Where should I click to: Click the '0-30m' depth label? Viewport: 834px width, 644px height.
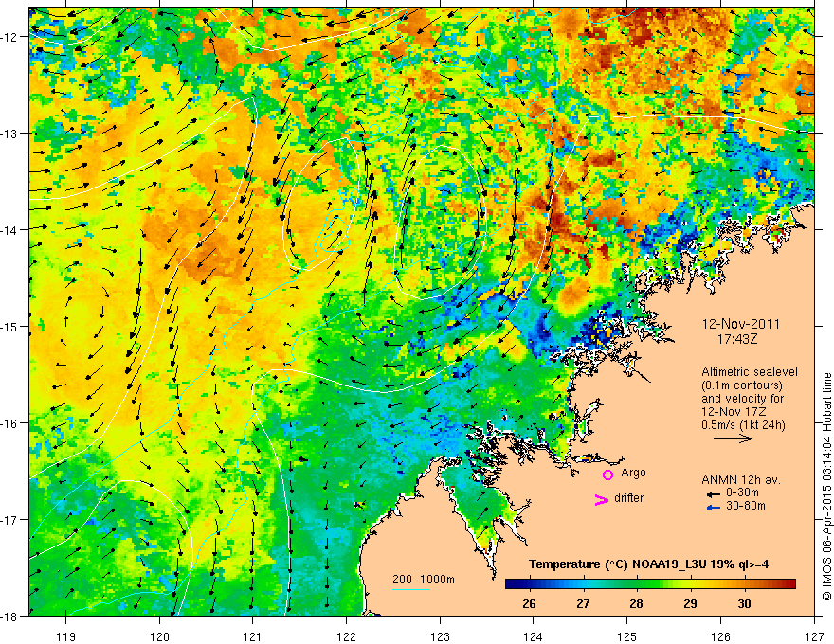pyautogui.click(x=742, y=493)
